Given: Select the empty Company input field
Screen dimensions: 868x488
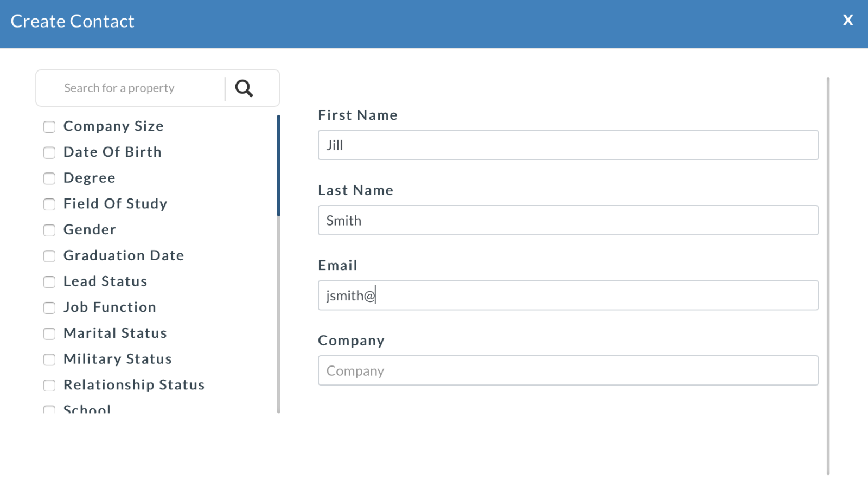Looking at the screenshot, I should point(567,370).
